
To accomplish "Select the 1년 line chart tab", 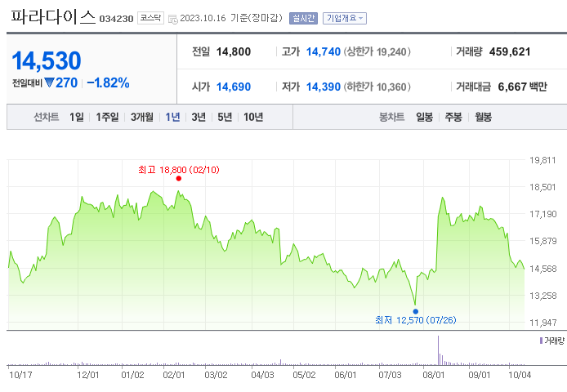I will [x=172, y=117].
